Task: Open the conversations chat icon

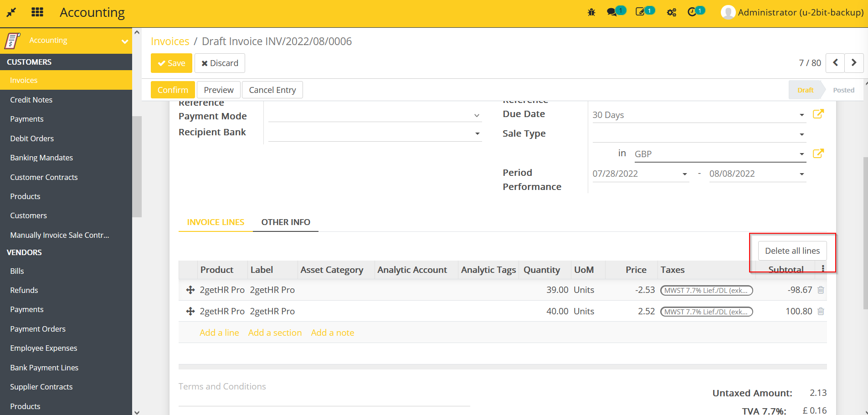Action: 612,12
